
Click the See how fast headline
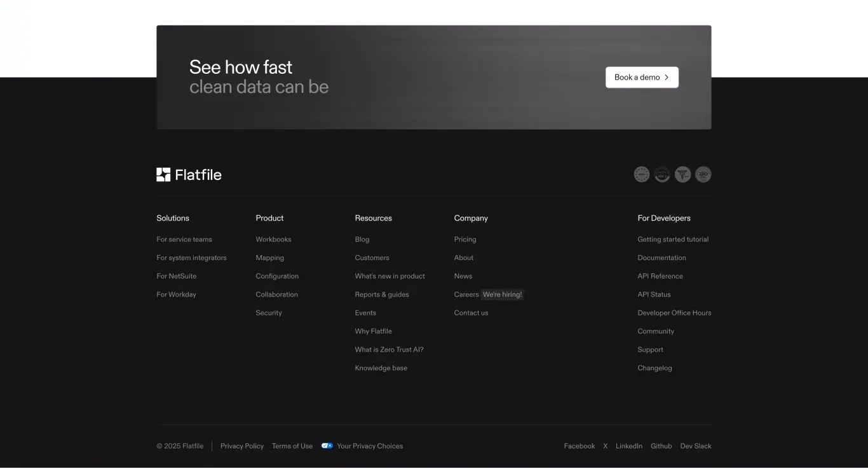[x=241, y=67]
